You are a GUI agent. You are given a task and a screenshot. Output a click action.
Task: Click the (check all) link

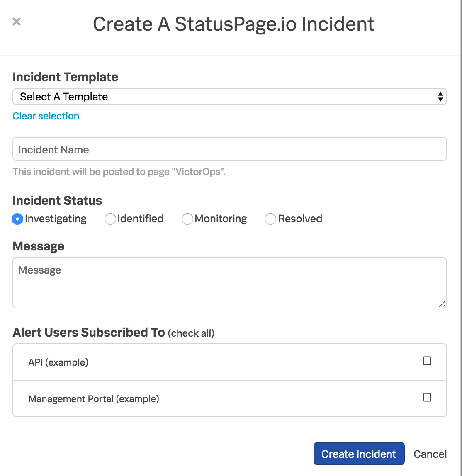click(x=191, y=333)
